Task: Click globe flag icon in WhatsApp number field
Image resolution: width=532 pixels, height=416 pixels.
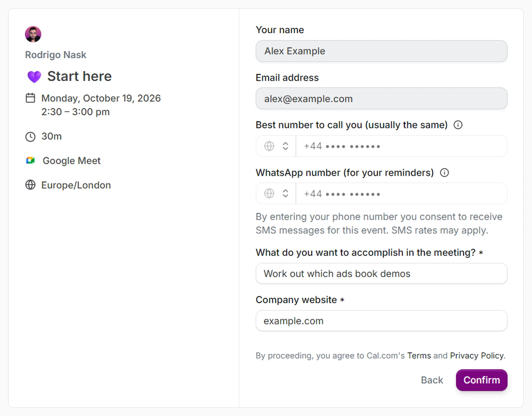Action: 269,194
